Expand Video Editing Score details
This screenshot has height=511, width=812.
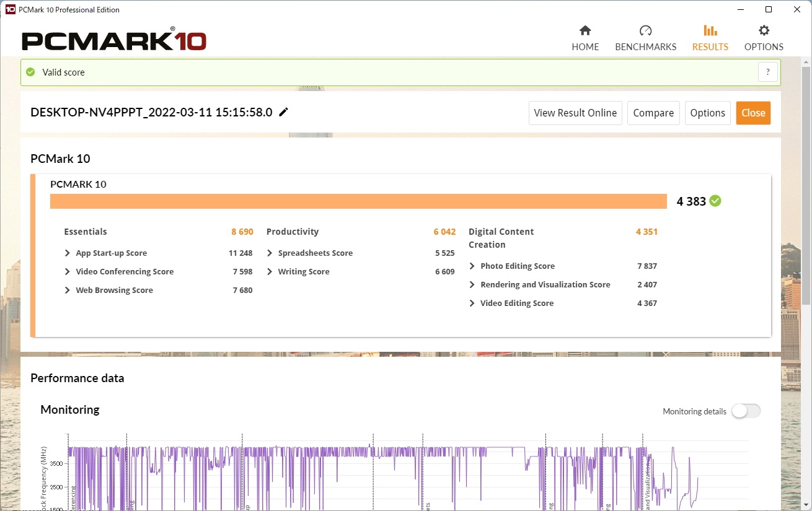[472, 304]
